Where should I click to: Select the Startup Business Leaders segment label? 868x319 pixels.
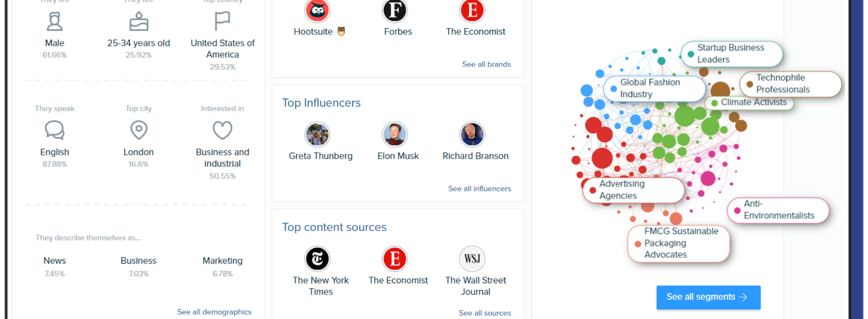[731, 54]
